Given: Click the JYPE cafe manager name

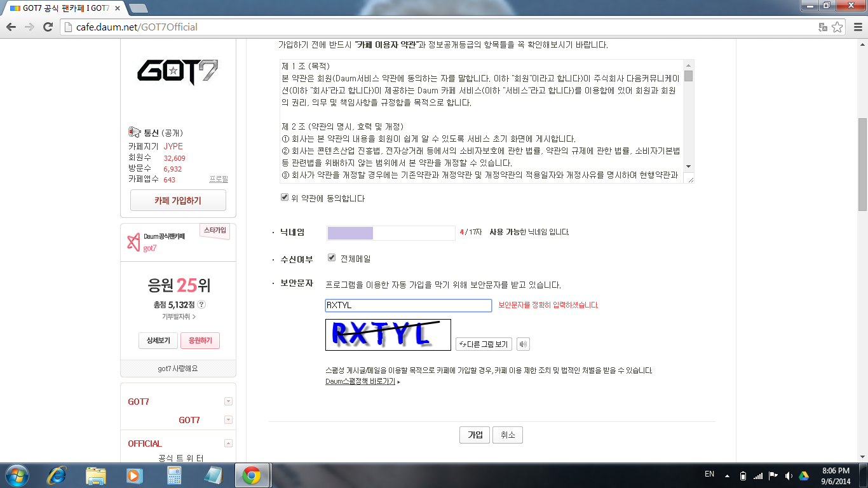Looking at the screenshot, I should point(173,146).
